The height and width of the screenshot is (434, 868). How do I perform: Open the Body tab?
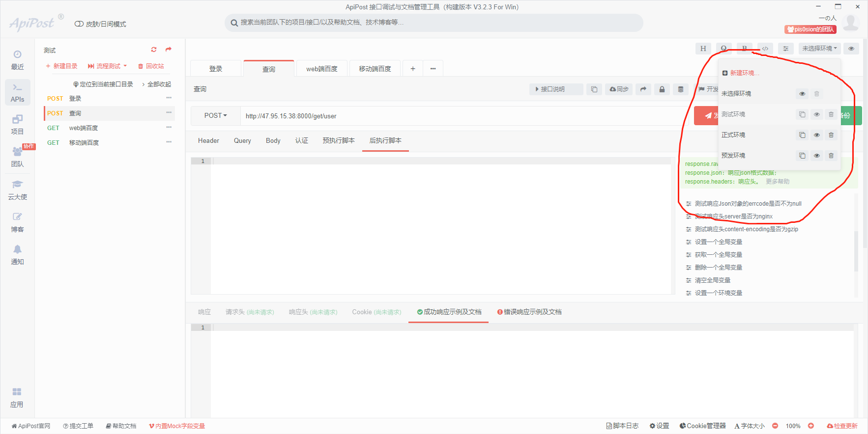coord(273,141)
